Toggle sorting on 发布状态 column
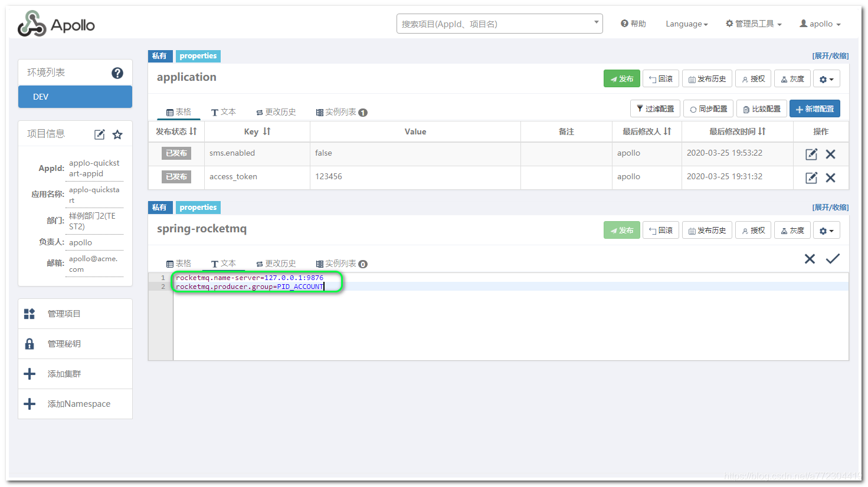Image resolution: width=868 pixels, height=487 pixels. point(176,131)
